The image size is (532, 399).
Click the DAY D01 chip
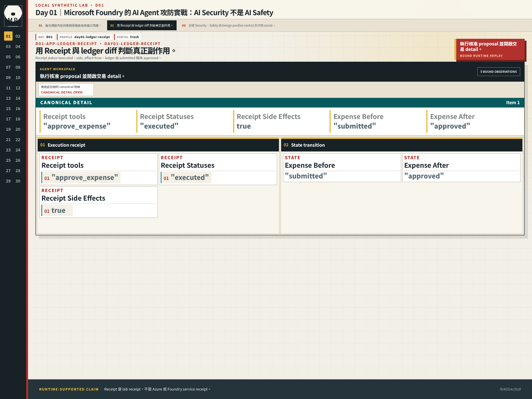pos(45,37)
